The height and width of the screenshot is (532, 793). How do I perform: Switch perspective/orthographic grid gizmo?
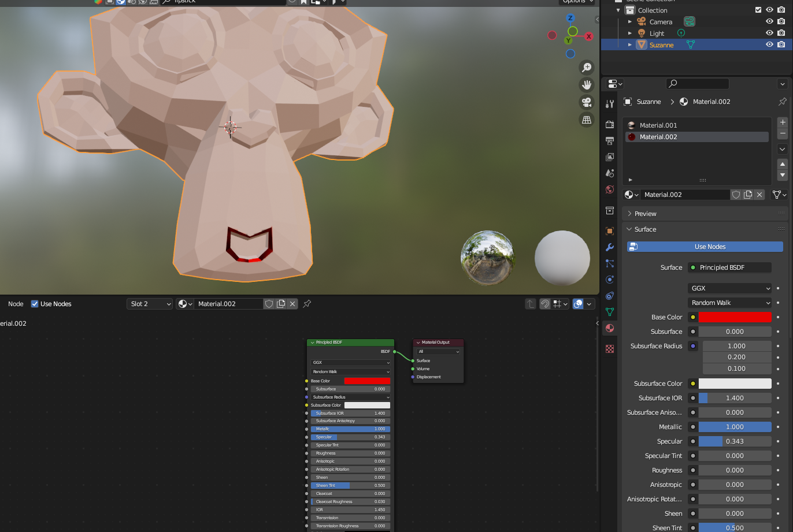tap(587, 120)
